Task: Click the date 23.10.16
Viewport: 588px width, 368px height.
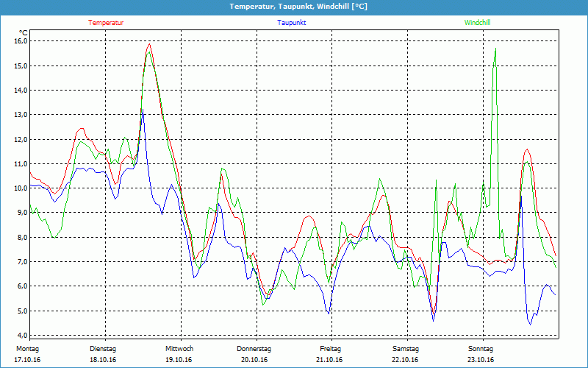Action: (481, 360)
